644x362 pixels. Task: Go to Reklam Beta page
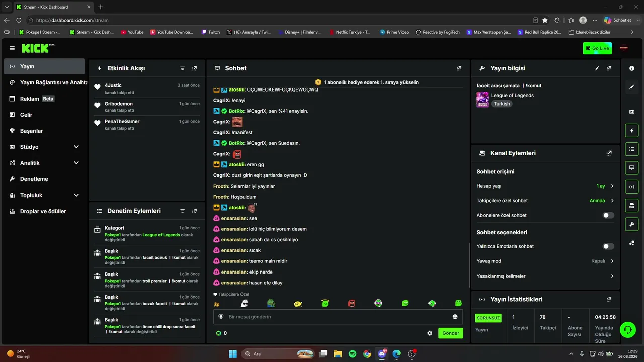pyautogui.click(x=44, y=99)
